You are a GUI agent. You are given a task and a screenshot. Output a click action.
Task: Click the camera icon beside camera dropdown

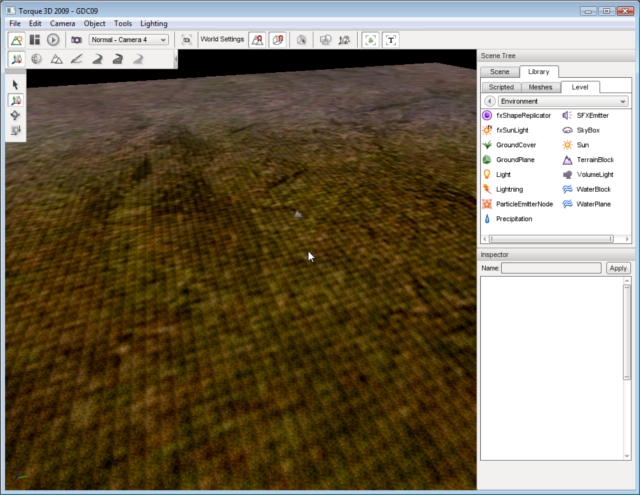point(76,39)
